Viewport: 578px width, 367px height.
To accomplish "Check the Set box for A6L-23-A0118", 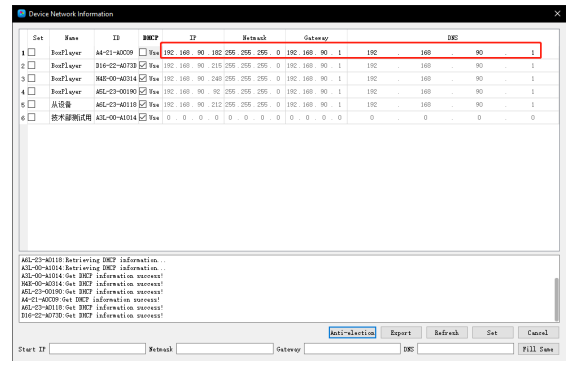I will click(x=32, y=104).
